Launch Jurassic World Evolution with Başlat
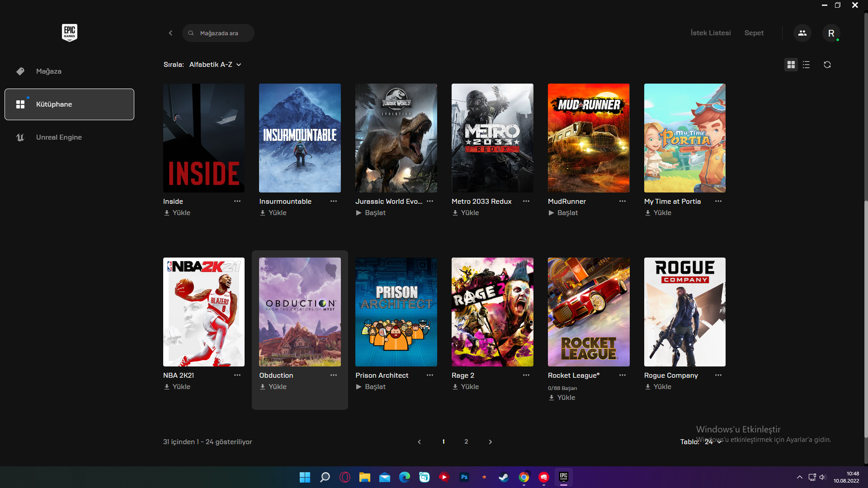The image size is (868, 488). (371, 213)
